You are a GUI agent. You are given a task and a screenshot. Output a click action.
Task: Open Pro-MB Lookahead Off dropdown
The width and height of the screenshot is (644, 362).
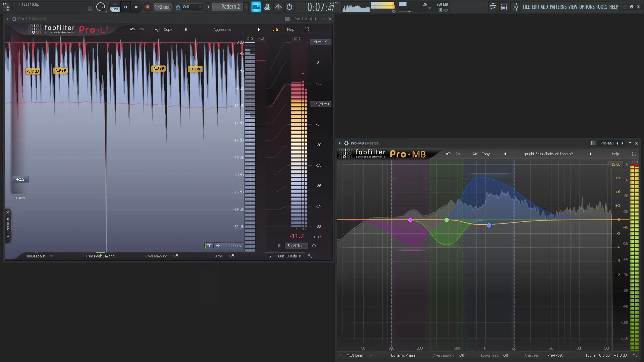506,355
